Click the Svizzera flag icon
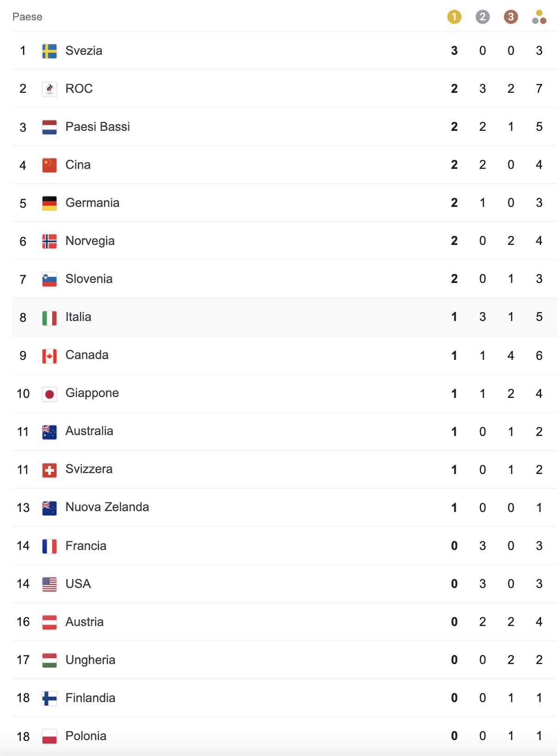This screenshot has height=756, width=557. (50, 470)
